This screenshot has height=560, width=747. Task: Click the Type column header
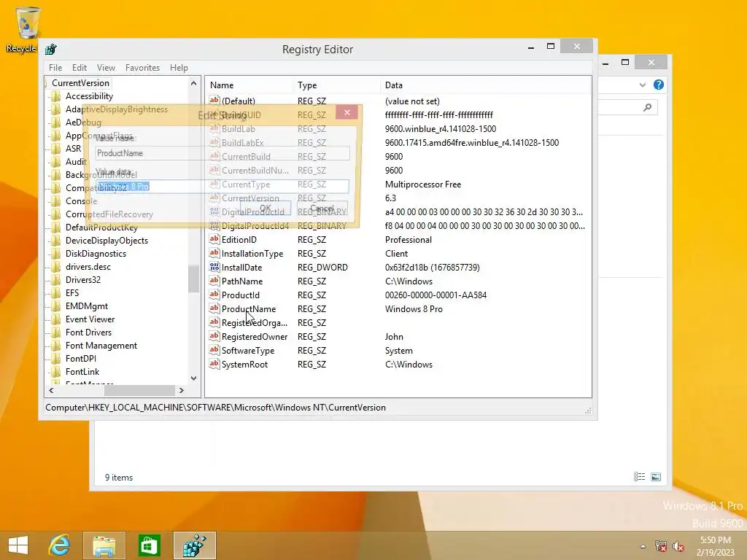point(336,85)
